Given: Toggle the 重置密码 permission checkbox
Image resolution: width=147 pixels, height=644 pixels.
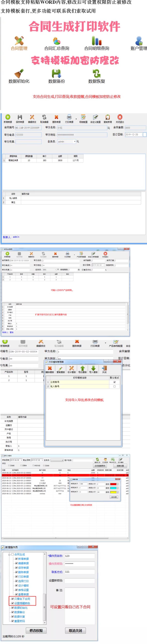Looking at the screenshot, I should pos(12,621).
